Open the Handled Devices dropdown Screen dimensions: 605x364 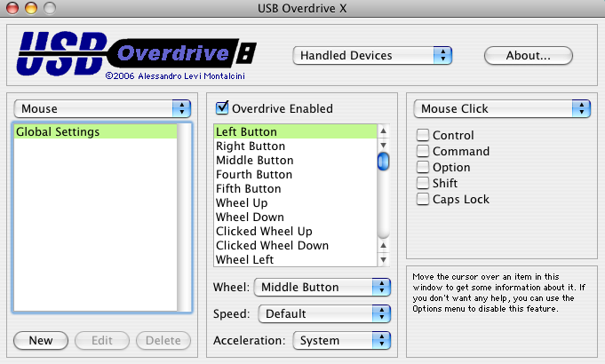point(372,56)
